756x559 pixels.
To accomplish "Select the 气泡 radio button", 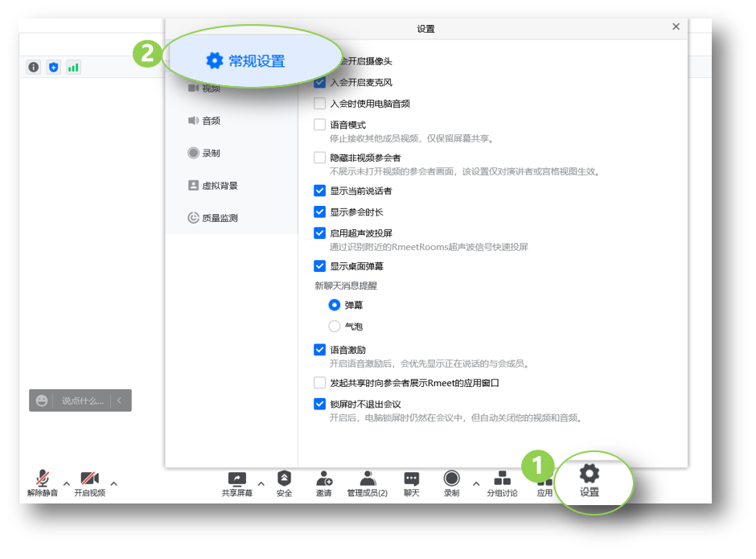I will (x=335, y=326).
